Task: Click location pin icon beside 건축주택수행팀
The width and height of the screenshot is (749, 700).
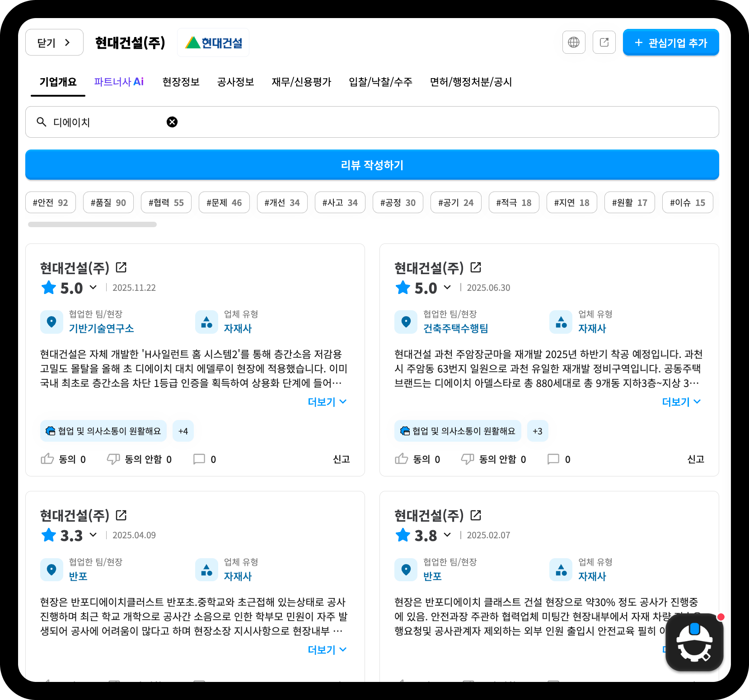Action: pos(406,322)
